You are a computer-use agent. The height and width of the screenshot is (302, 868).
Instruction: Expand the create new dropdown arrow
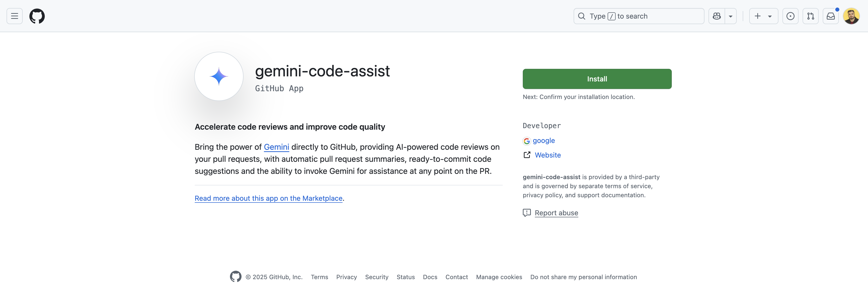(x=770, y=16)
